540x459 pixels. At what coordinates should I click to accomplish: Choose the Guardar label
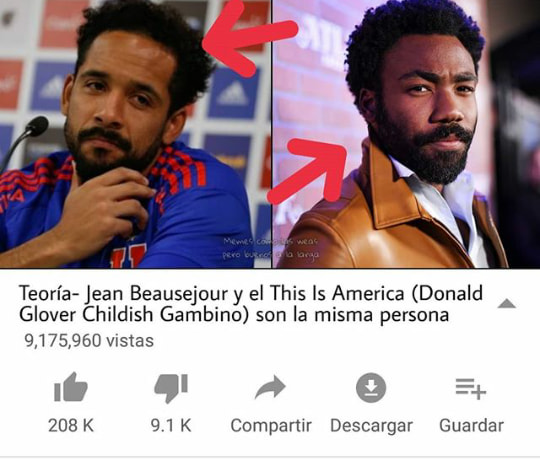click(x=471, y=425)
